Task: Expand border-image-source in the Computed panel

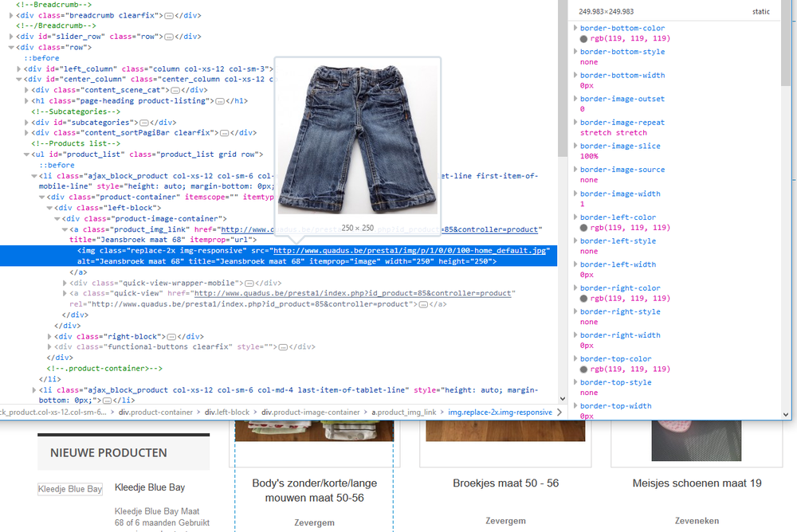Action: [575, 169]
